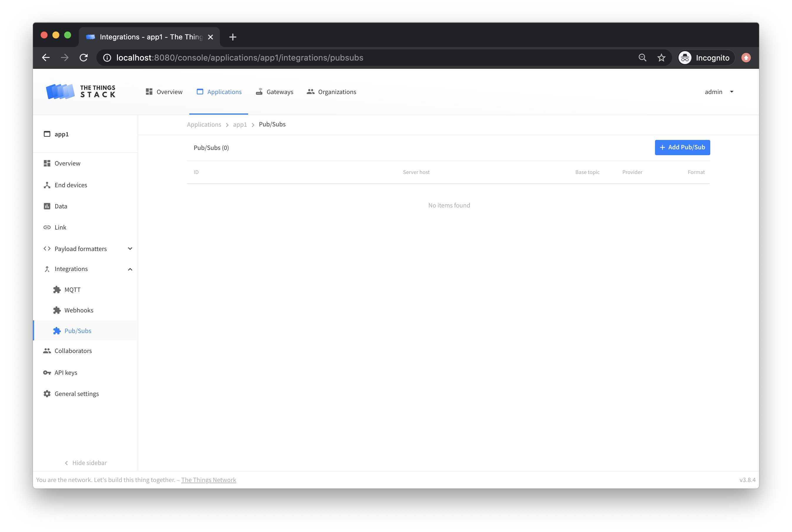Viewport: 792px width, 532px height.
Task: Open Collaborators using the people icon
Action: click(46, 350)
